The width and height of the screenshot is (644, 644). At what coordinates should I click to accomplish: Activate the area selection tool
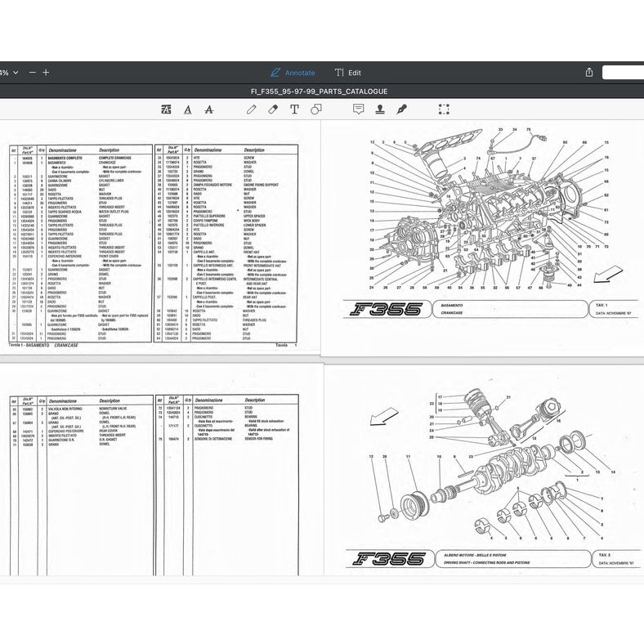[x=444, y=109]
